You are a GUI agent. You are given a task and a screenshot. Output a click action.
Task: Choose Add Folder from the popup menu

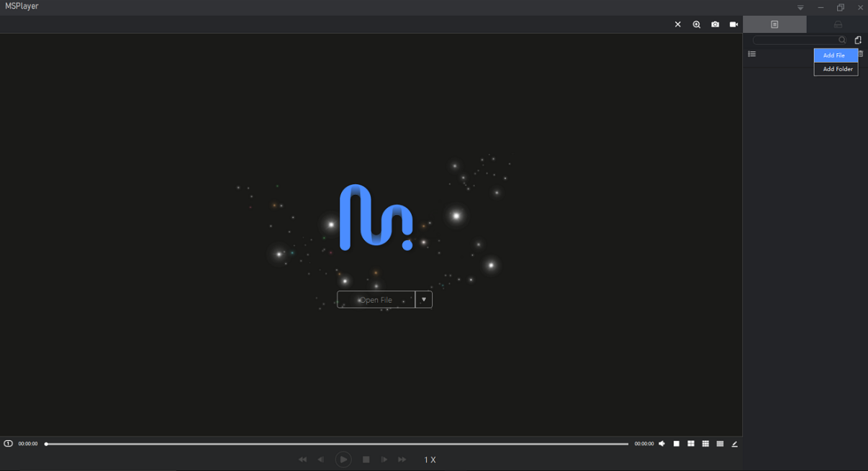[836, 69]
